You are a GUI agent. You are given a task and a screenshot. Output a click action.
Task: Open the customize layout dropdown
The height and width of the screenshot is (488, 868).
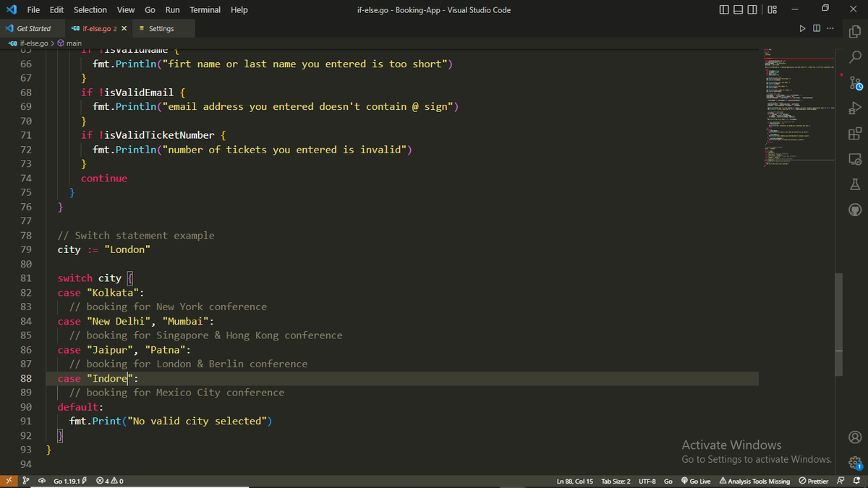pyautogui.click(x=771, y=9)
